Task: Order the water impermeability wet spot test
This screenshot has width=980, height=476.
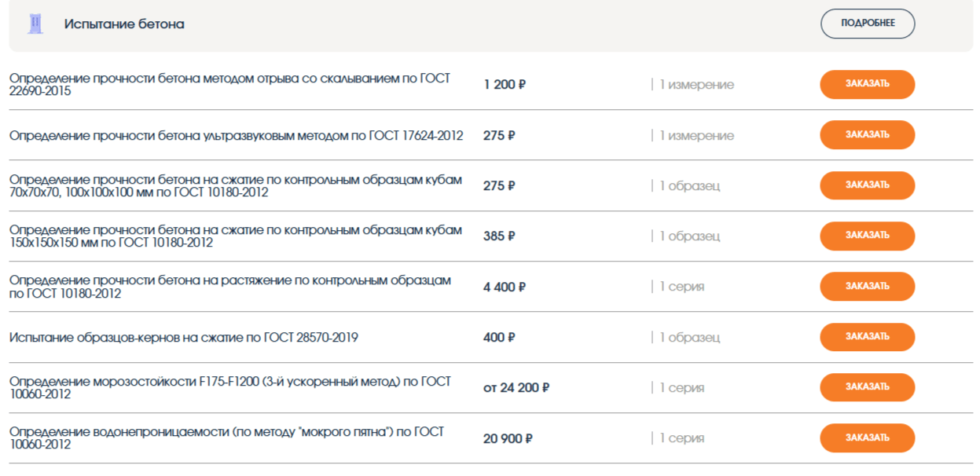Action: pyautogui.click(x=868, y=438)
